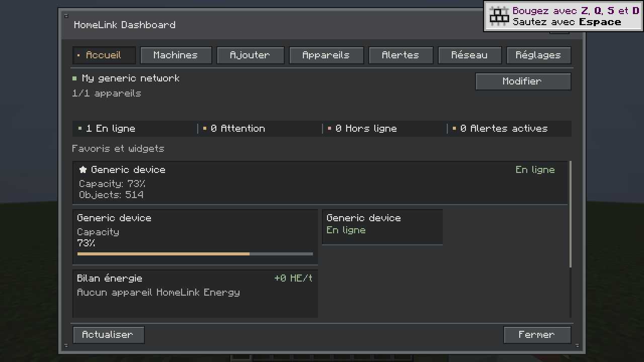Viewport: 644px width, 362px height.
Task: Click the Modifier button
Action: (x=523, y=81)
